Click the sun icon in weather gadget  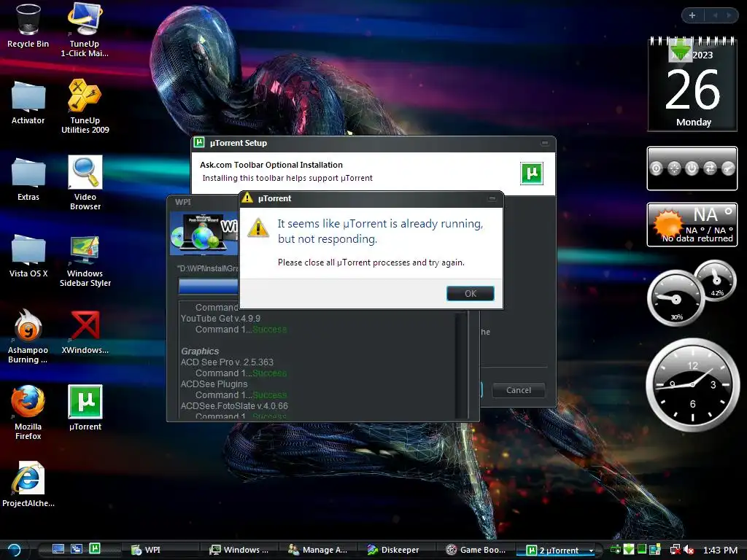668,223
